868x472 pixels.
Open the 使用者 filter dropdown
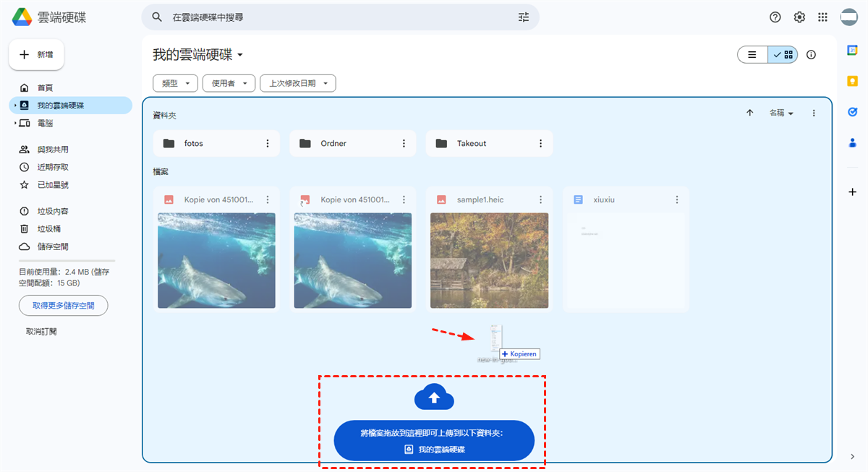click(229, 83)
